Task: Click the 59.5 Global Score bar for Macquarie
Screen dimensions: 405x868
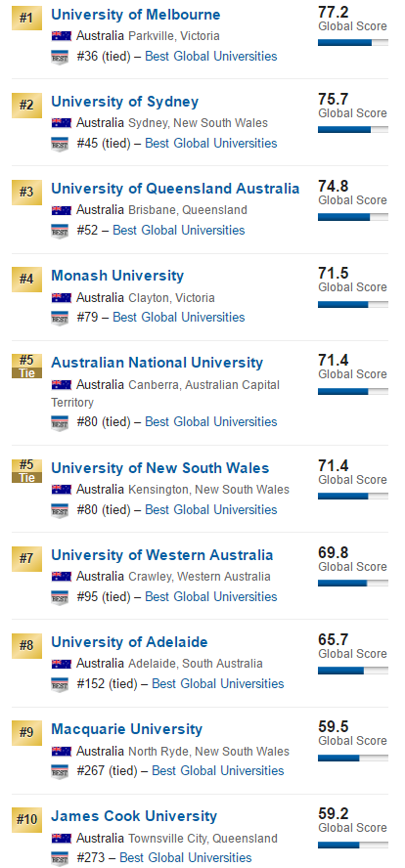Action: (x=353, y=758)
